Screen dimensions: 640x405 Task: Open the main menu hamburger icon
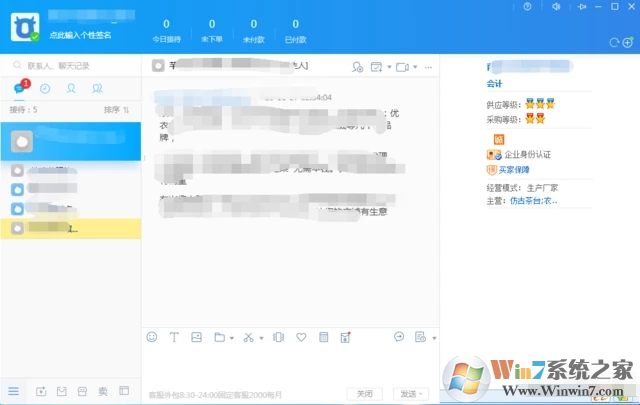click(13, 392)
